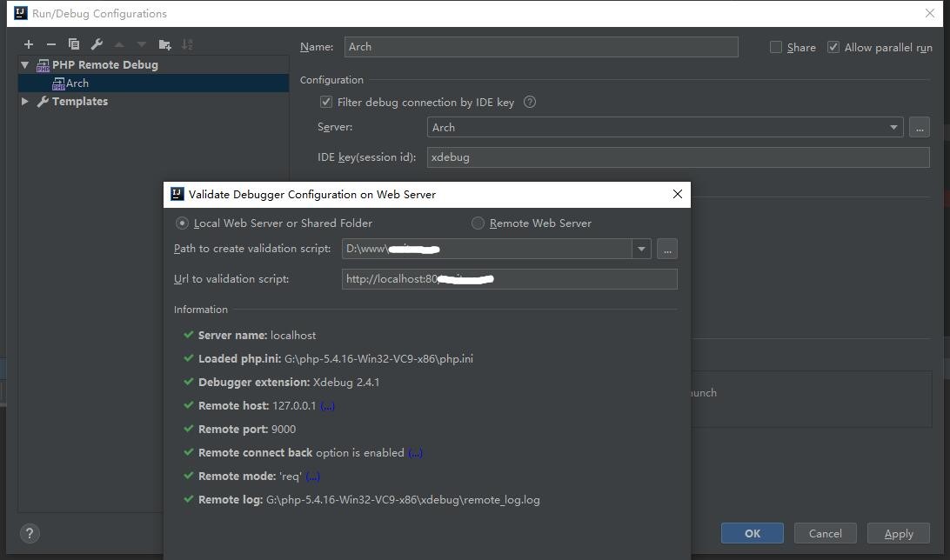Open Remote connect back details link

[x=415, y=453]
